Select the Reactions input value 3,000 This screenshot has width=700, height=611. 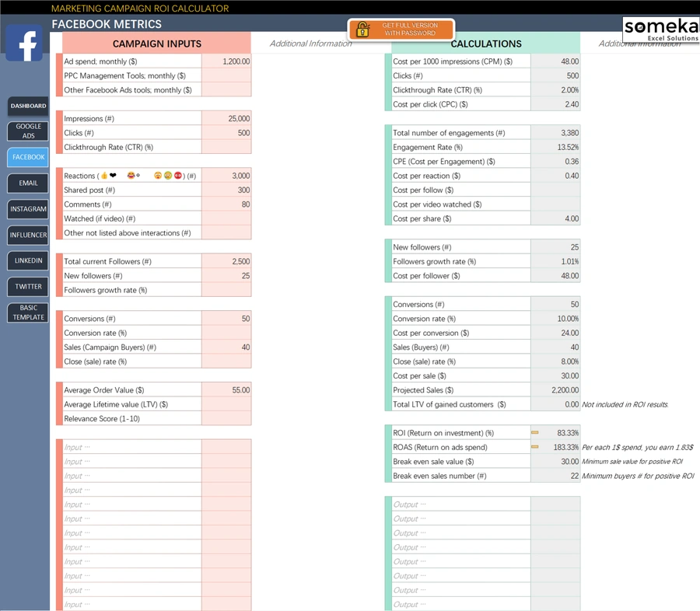226,176
